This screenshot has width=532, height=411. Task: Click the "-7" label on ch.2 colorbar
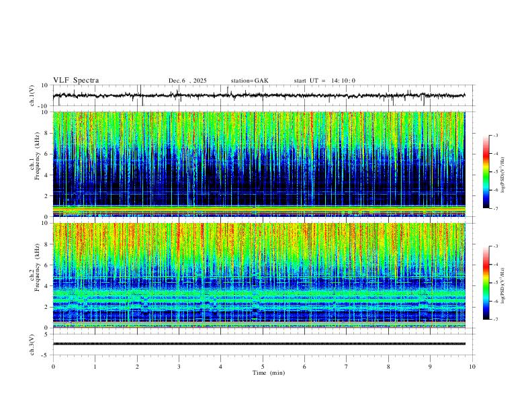[x=495, y=320]
